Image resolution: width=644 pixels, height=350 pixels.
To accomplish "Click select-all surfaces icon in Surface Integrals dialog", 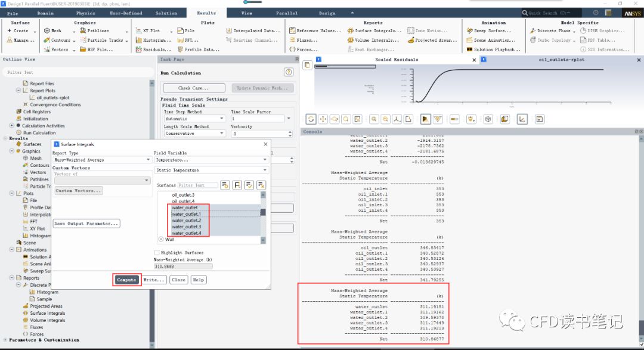I will 249,185.
